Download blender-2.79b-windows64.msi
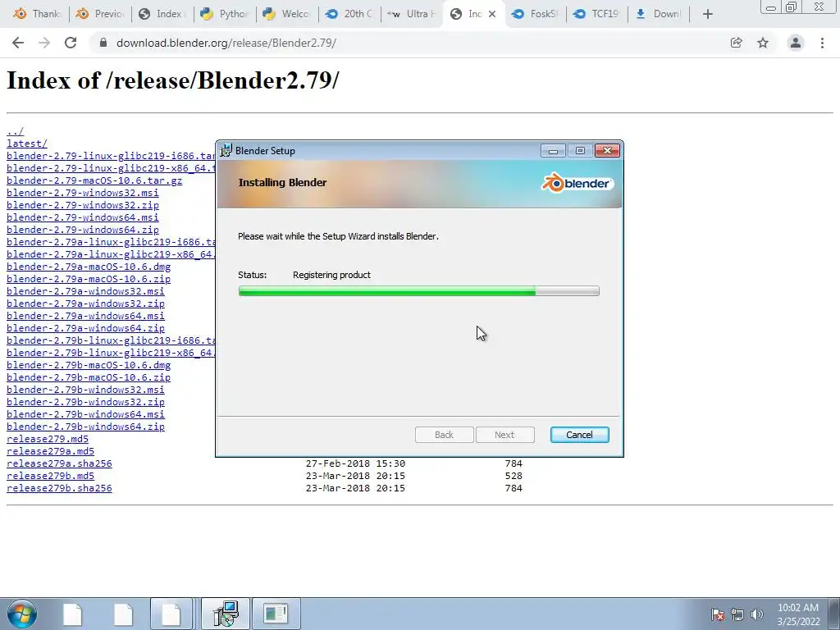 pos(85,414)
